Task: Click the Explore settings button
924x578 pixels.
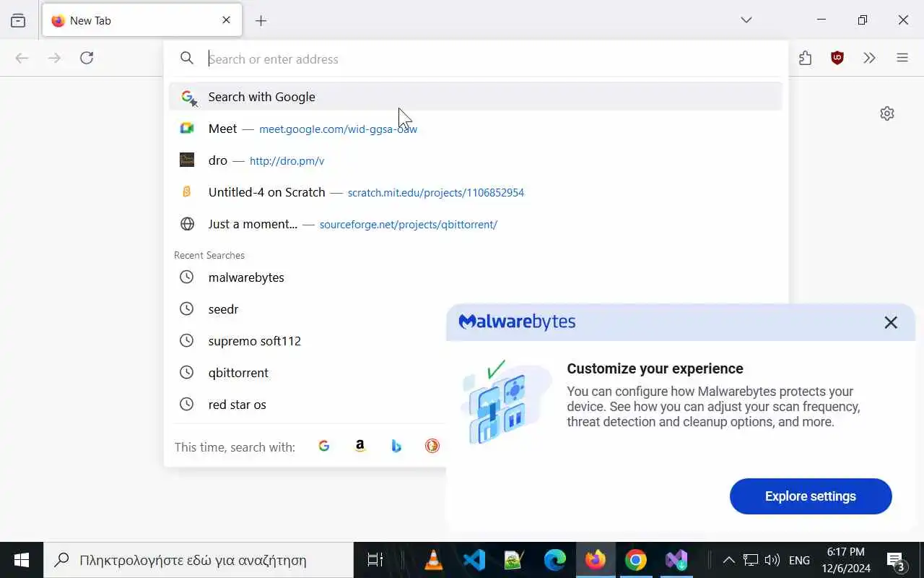Action: click(x=811, y=496)
